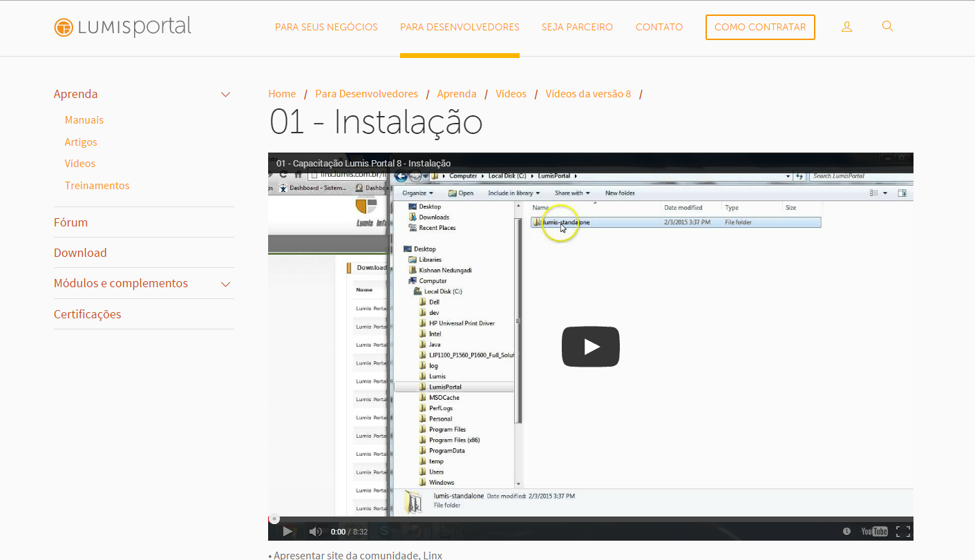The height and width of the screenshot is (560, 975).
Task: Click the video progress bar
Action: (x=591, y=519)
